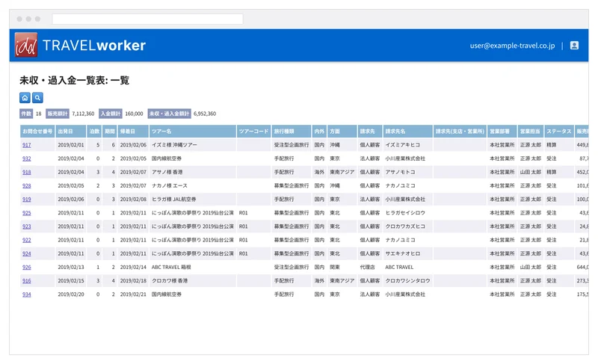598x364 pixels.
Task: Click the 件数 summary label
Action: pos(26,114)
